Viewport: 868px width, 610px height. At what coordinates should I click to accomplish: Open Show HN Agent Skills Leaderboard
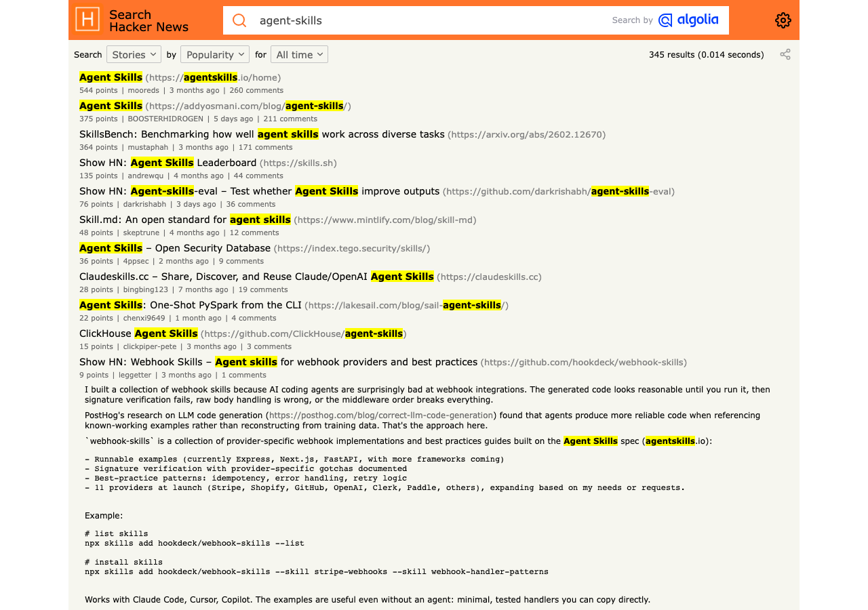click(167, 163)
